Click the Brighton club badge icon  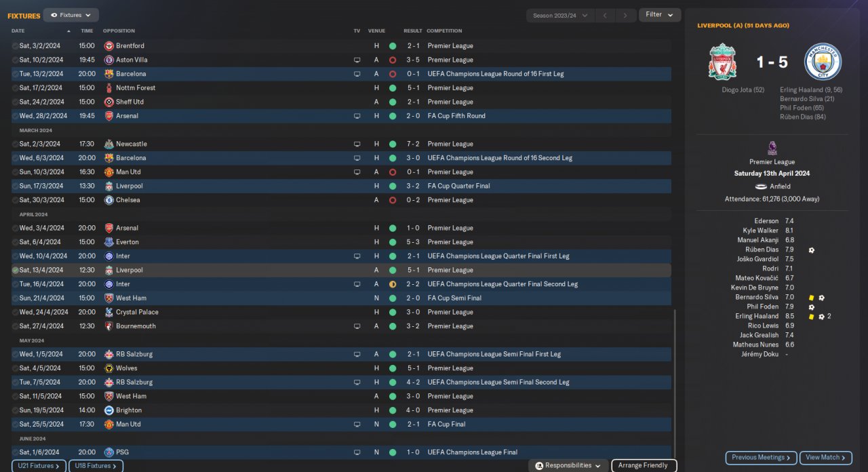coord(108,410)
